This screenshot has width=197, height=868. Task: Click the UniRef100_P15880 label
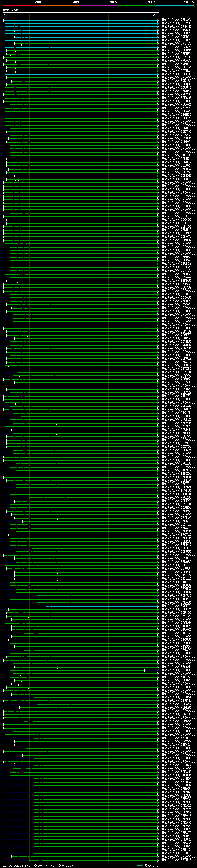pos(176,240)
